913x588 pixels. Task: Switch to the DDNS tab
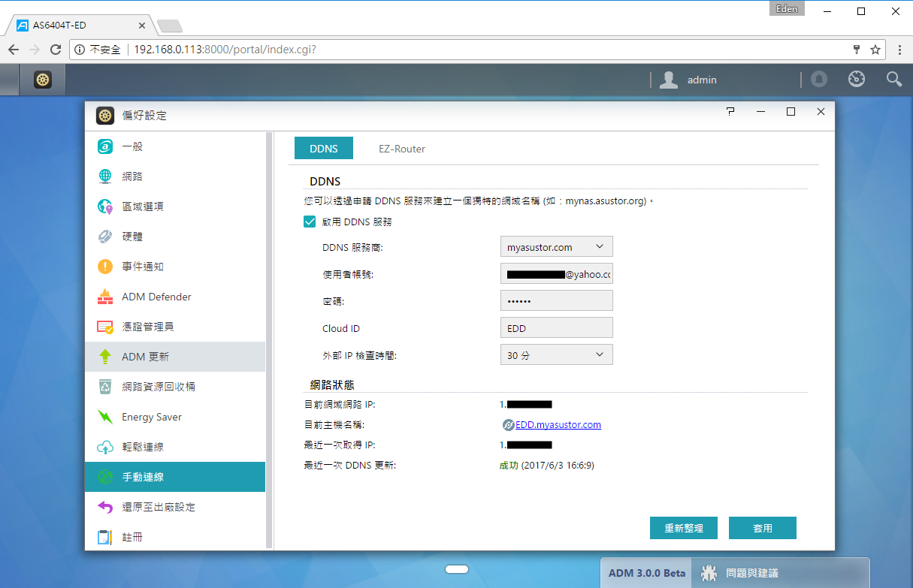324,149
